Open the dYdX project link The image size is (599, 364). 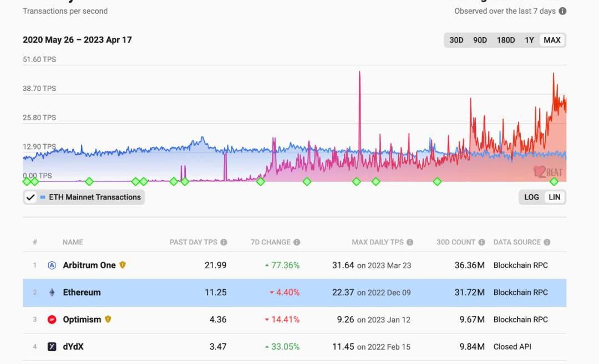coord(73,347)
